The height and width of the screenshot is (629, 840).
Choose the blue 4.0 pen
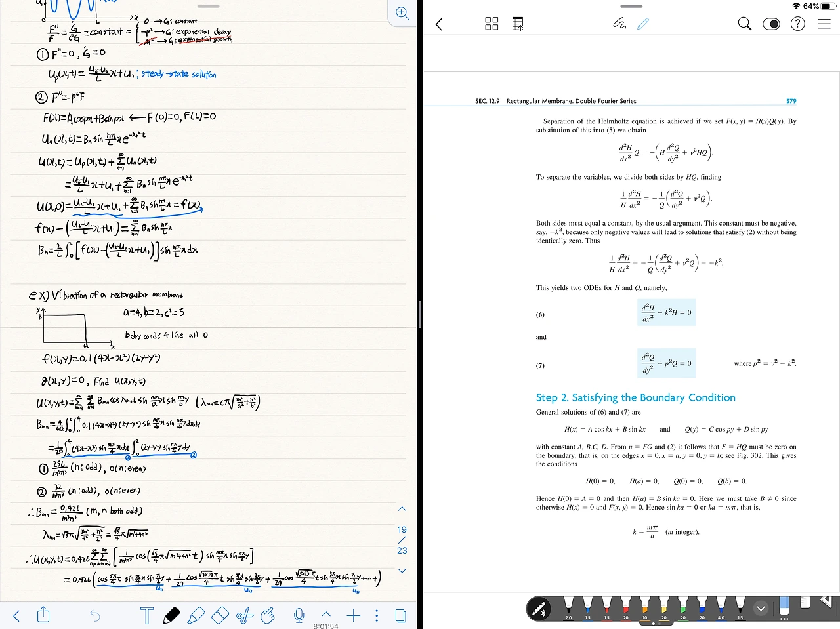coord(721,608)
